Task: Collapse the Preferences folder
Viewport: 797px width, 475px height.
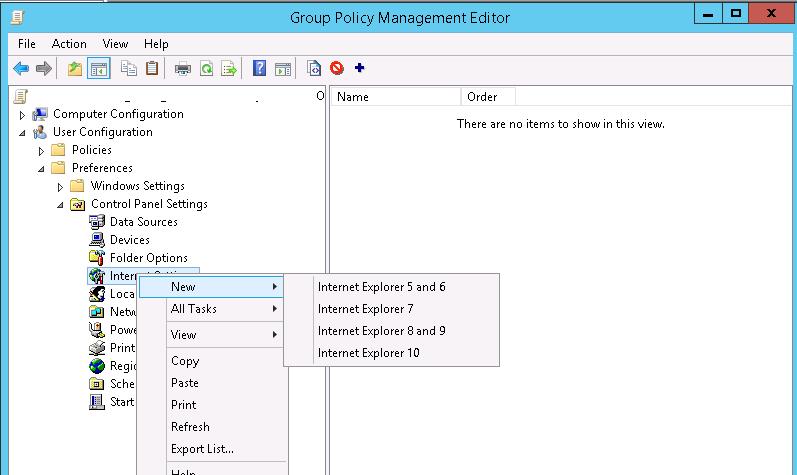Action: tap(41, 169)
